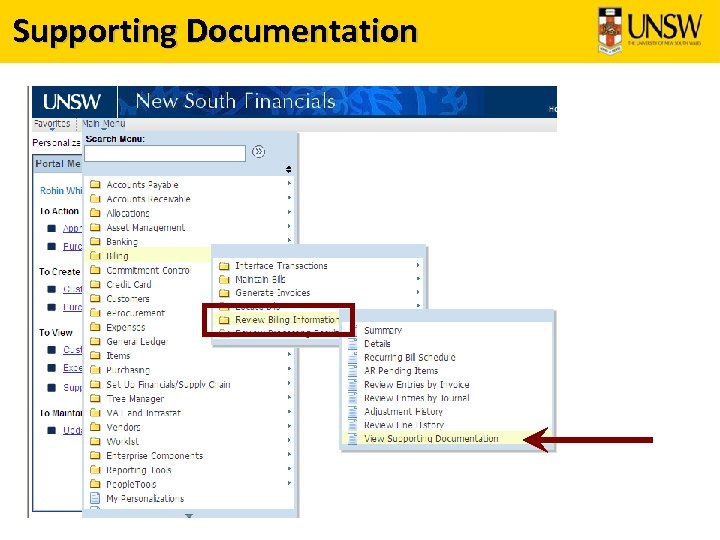The height and width of the screenshot is (540, 720).
Task: Click the Maintain Bills folder icon
Action: pyautogui.click(x=224, y=279)
